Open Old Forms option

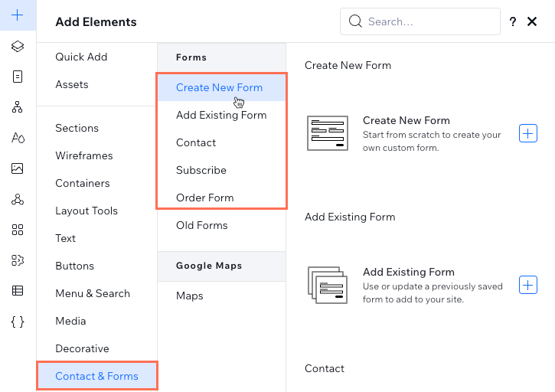pos(202,225)
